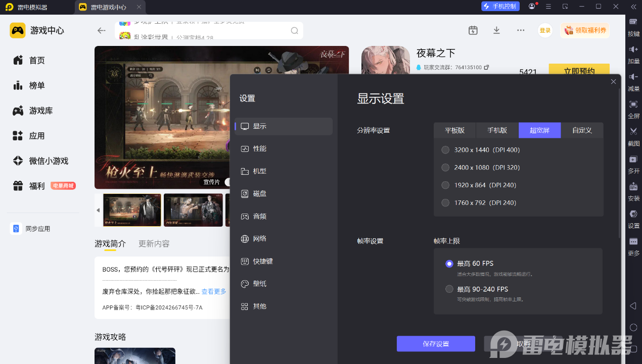This screenshot has height=364, width=642.
Task: Open 按键 keyboard mapping icon
Action: 633,22
